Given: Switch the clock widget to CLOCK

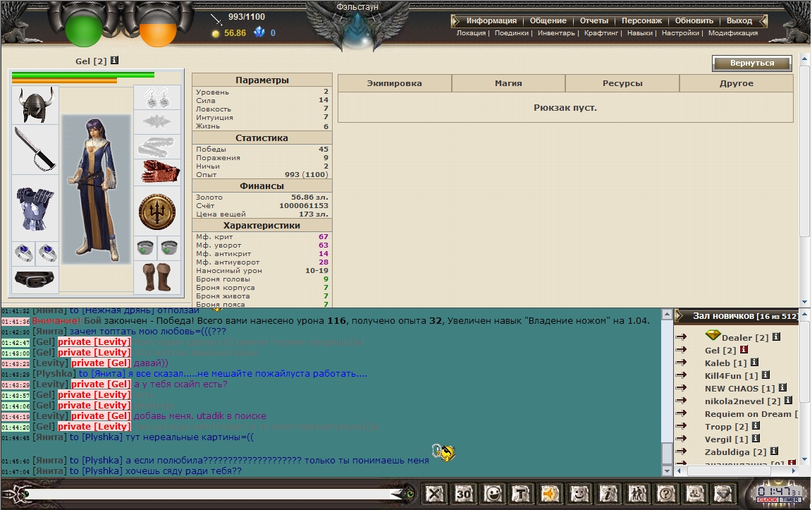Looking at the screenshot, I should (768, 499).
